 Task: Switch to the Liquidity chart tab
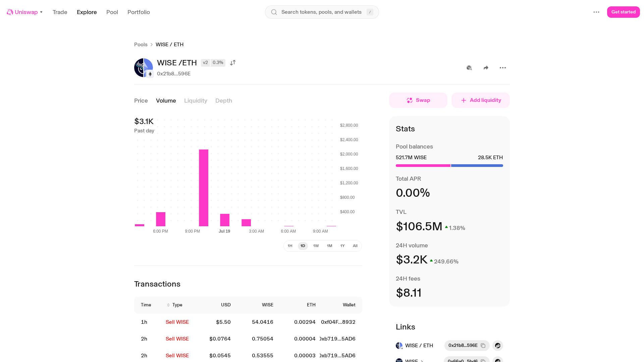[196, 101]
